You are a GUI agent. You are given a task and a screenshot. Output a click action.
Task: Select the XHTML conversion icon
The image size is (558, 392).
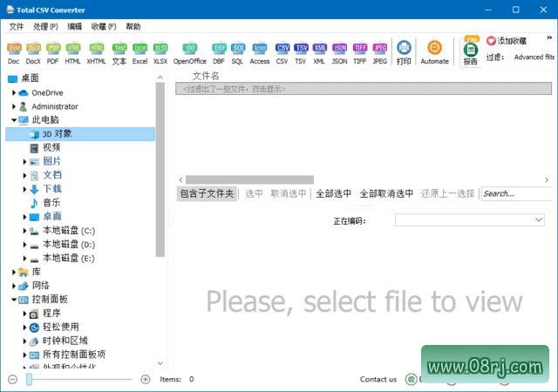click(x=96, y=53)
